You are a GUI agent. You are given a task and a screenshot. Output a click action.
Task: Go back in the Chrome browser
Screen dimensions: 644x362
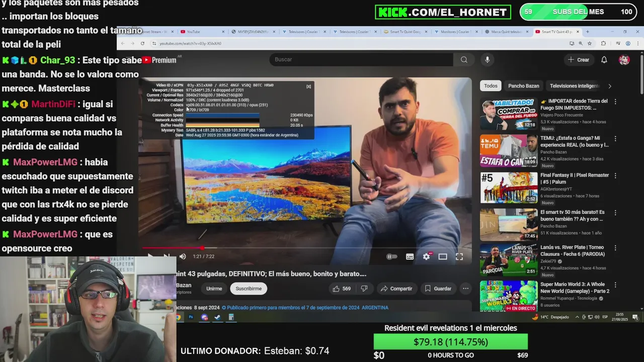[123, 43]
